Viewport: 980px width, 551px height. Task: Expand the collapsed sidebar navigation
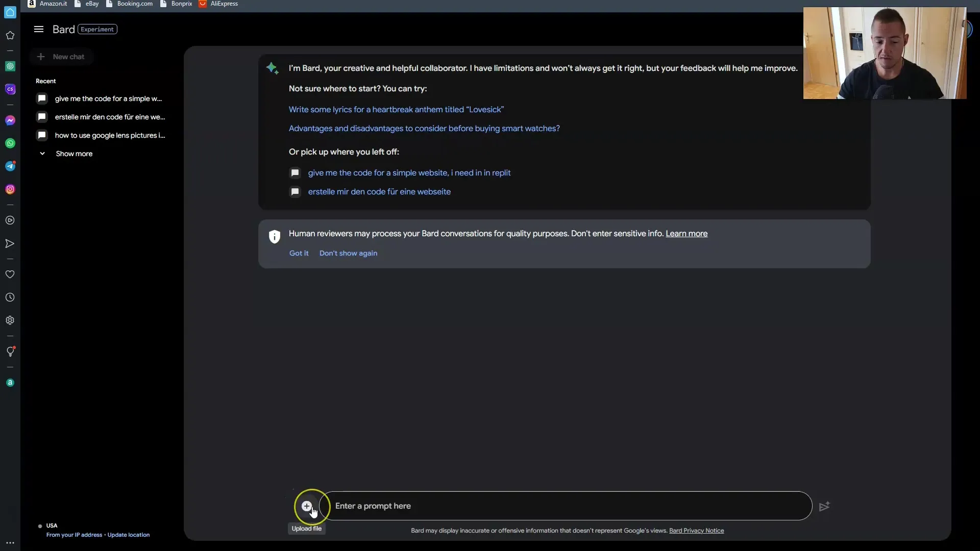coord(38,29)
